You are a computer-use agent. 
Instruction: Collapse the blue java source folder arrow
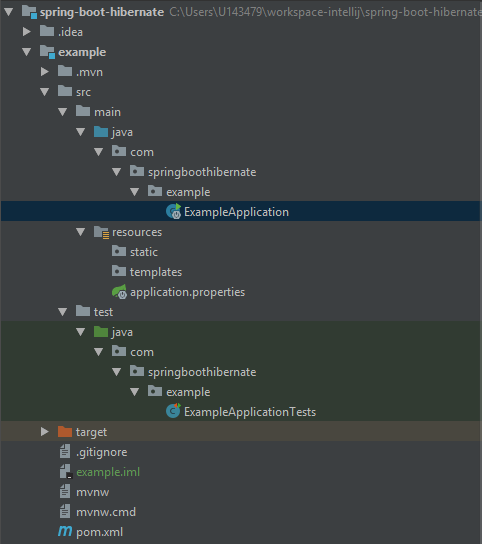[x=81, y=132]
